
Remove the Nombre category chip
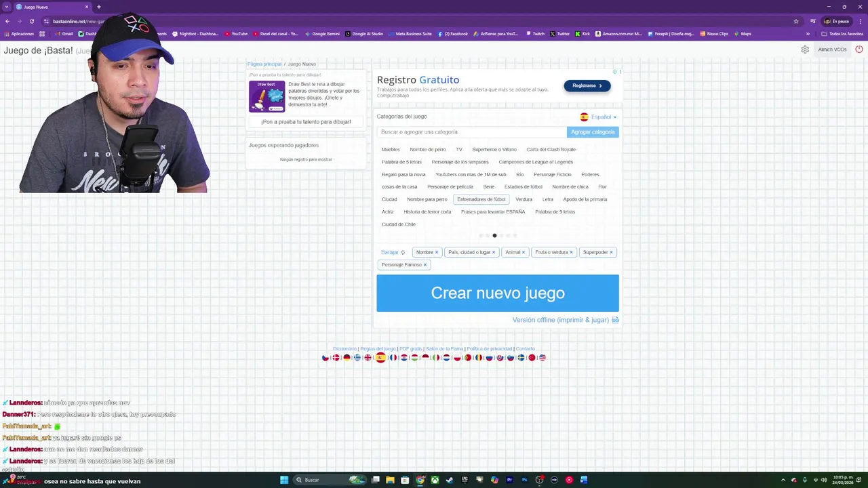(x=437, y=252)
